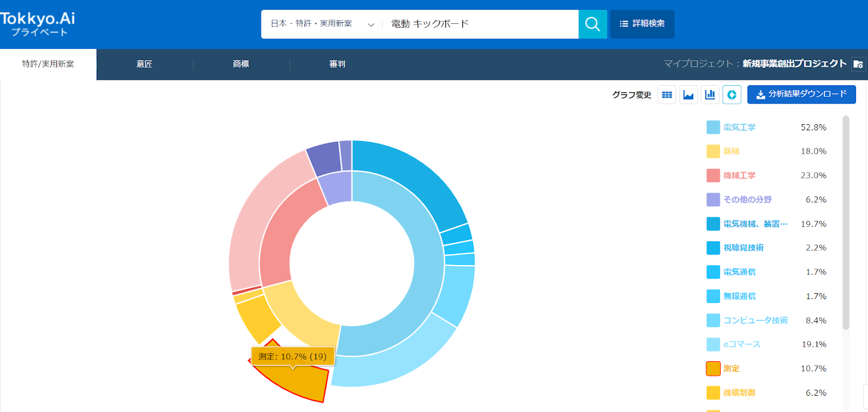The image size is (868, 412).
Task: Click 分析結果ダウンロード button
Action: coord(801,94)
